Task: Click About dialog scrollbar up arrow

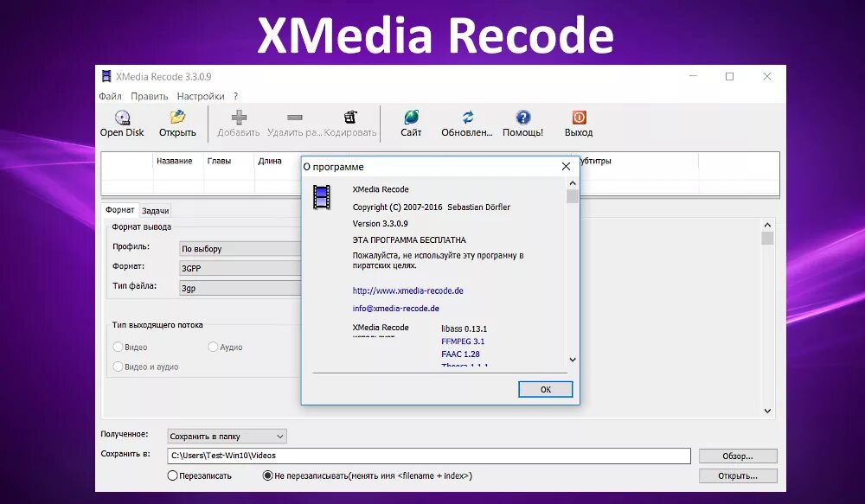Action: (573, 183)
